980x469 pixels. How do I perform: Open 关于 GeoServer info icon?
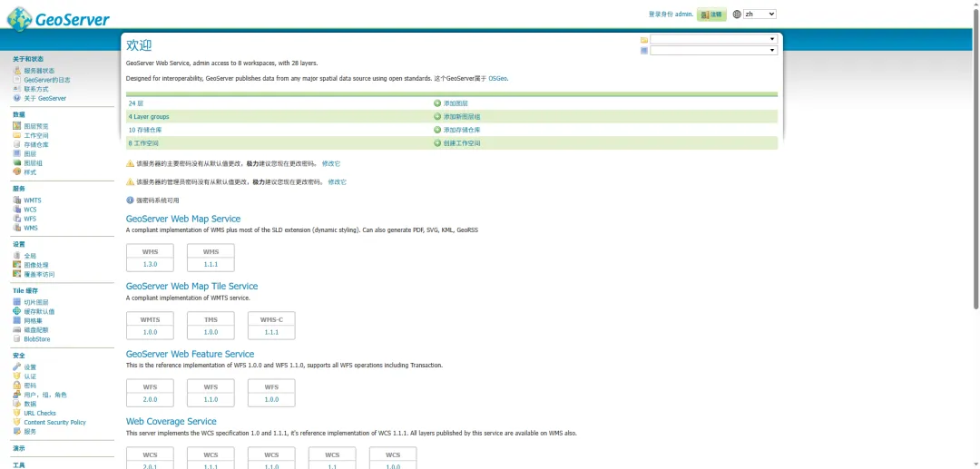(17, 98)
